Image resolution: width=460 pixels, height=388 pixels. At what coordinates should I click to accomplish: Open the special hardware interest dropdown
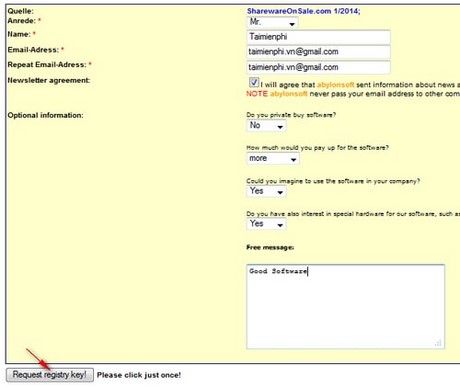(x=266, y=224)
